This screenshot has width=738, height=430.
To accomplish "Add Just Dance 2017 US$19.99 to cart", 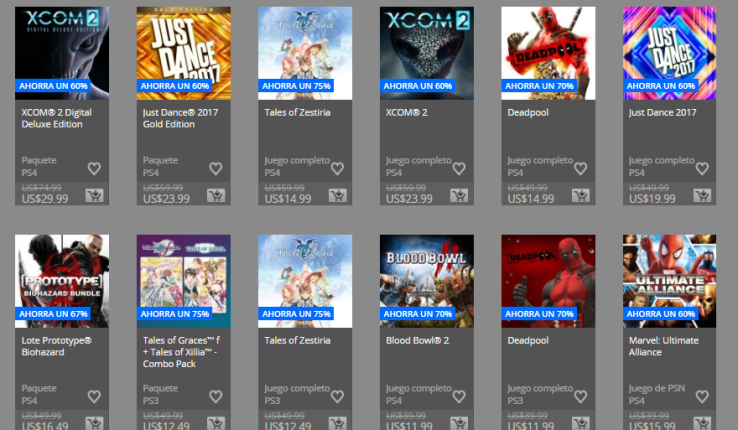I will pyautogui.click(x=702, y=195).
